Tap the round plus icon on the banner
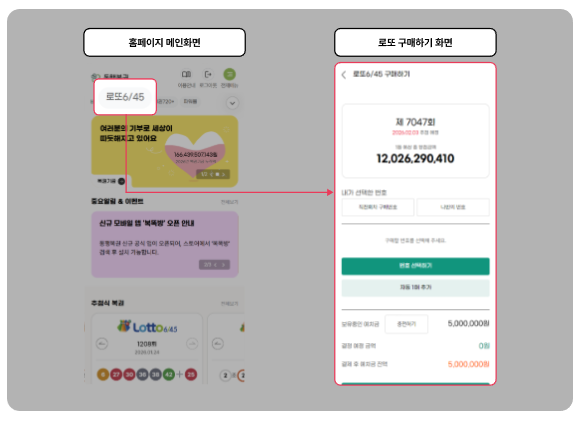Screen dimensions: 582x421 tap(121, 181)
